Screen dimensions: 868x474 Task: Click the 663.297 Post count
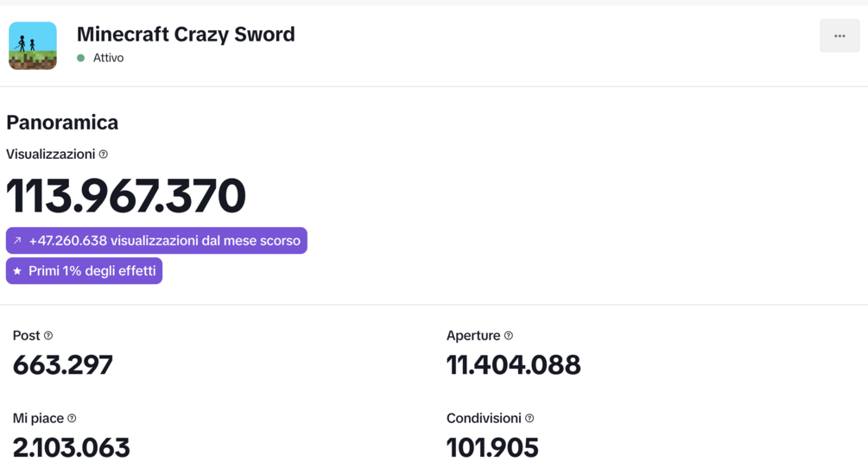pyautogui.click(x=62, y=365)
